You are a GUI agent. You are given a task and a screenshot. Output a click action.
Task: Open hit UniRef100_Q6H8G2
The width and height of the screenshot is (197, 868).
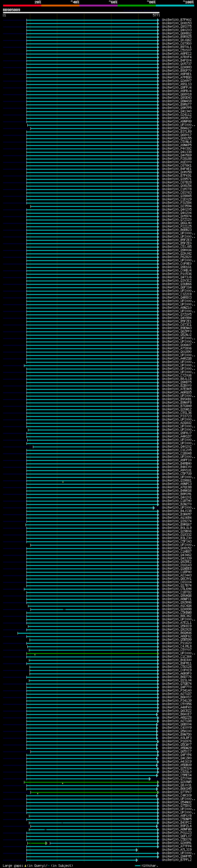176,33
